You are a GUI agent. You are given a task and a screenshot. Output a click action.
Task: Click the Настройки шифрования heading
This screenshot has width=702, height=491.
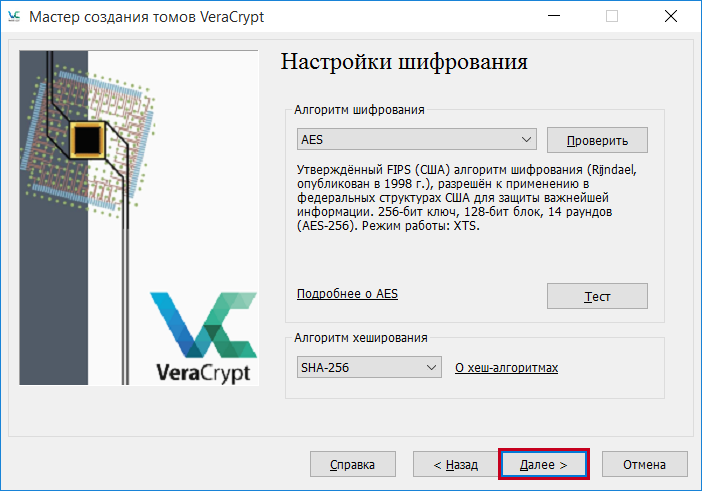click(403, 62)
